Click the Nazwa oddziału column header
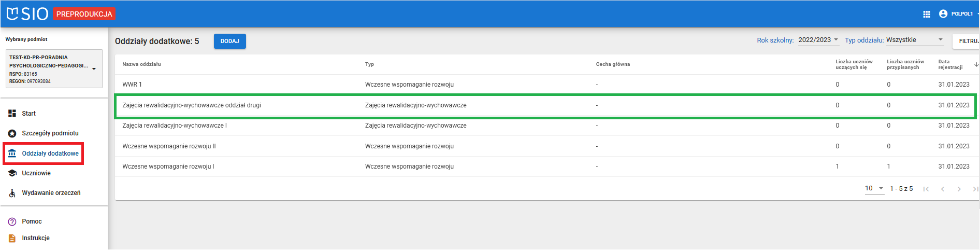Screen dimensions: 980x250 (x=141, y=64)
